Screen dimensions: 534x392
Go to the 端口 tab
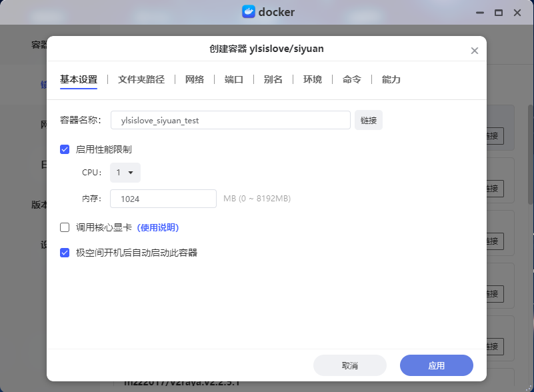[x=233, y=79]
